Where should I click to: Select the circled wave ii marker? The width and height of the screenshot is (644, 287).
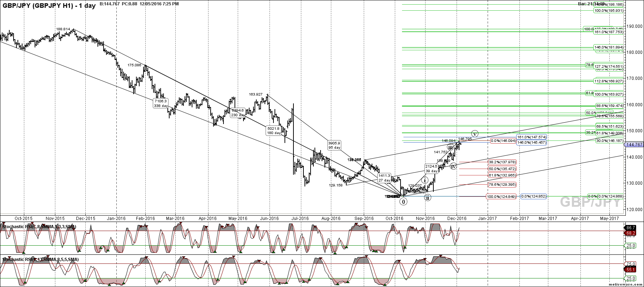pyautogui.click(x=428, y=198)
